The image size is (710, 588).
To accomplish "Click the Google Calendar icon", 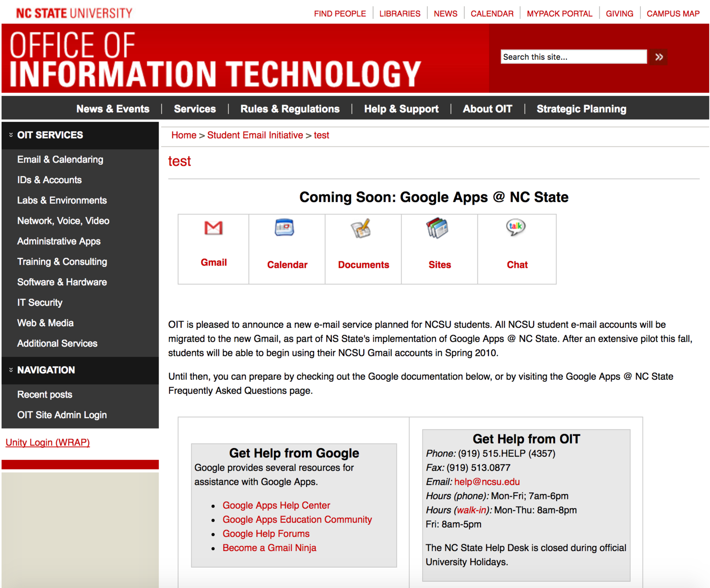I will [x=284, y=227].
